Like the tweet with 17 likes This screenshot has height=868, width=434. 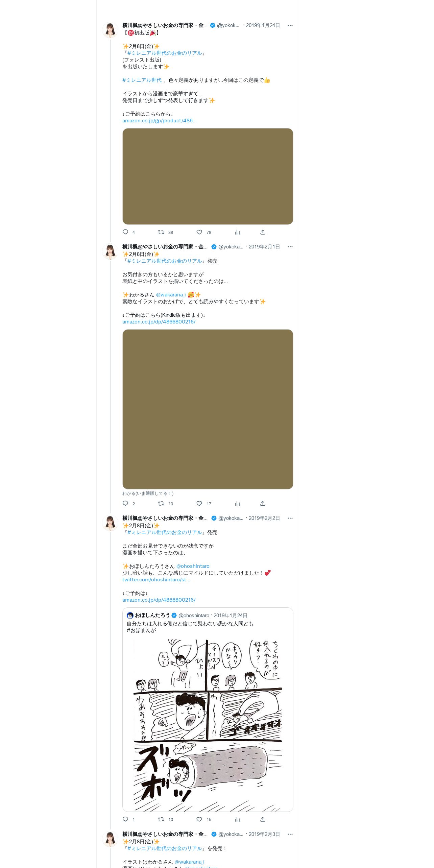[199, 503]
